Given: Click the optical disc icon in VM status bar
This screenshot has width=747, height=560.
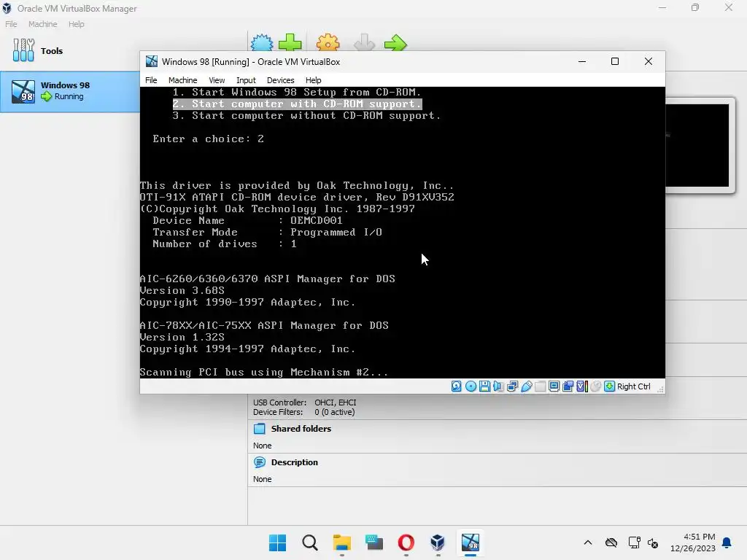Looking at the screenshot, I should [471, 386].
